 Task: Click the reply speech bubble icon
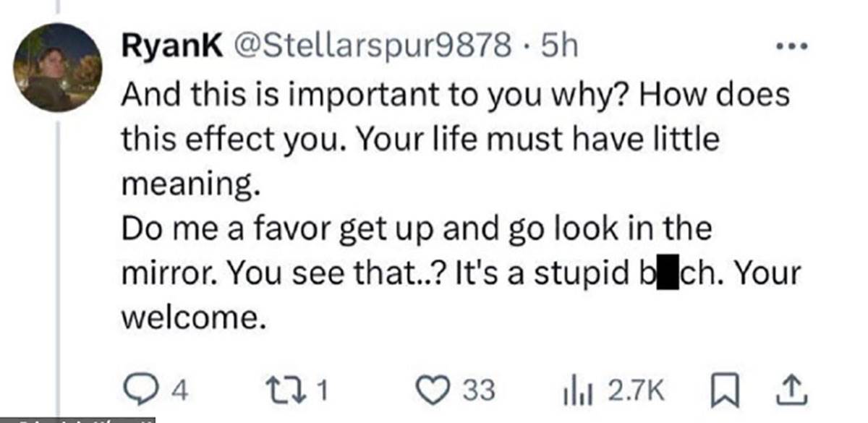pos(134,390)
